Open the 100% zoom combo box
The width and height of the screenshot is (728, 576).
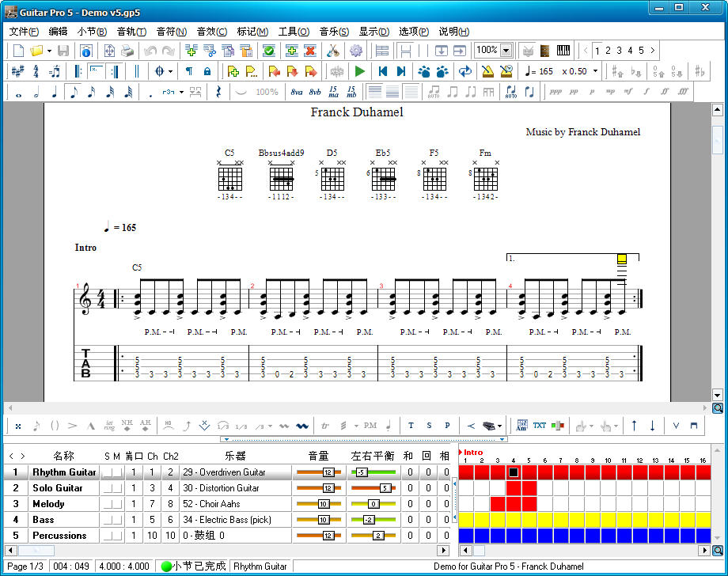494,50
